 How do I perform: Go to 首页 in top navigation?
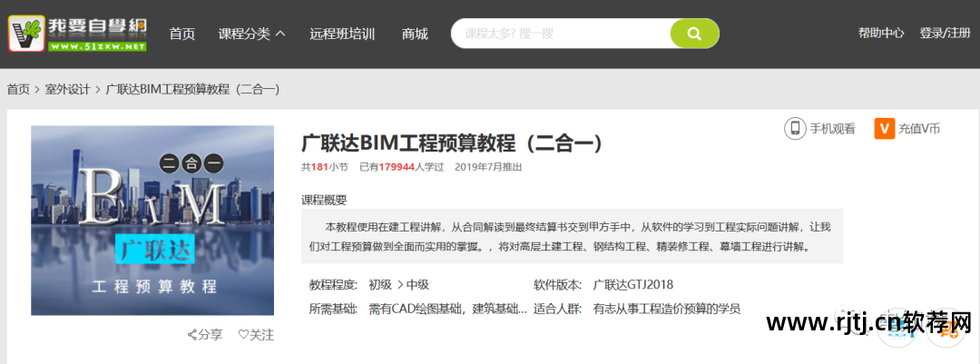[181, 34]
